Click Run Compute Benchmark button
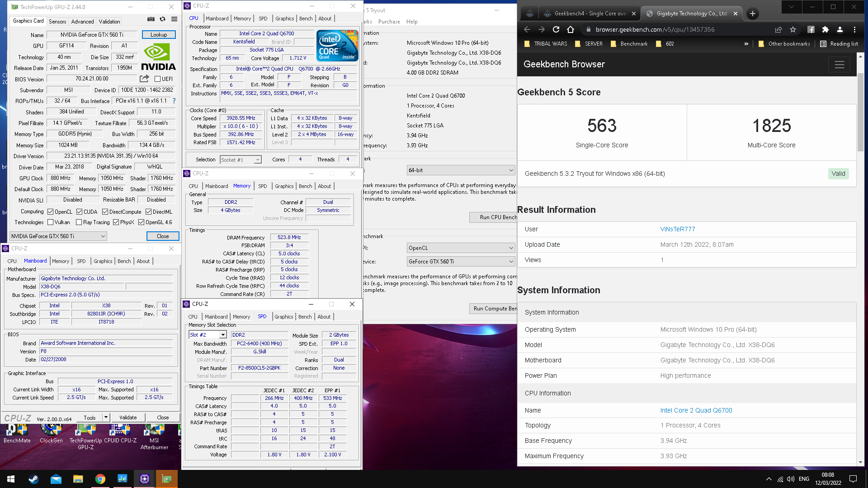 point(493,309)
